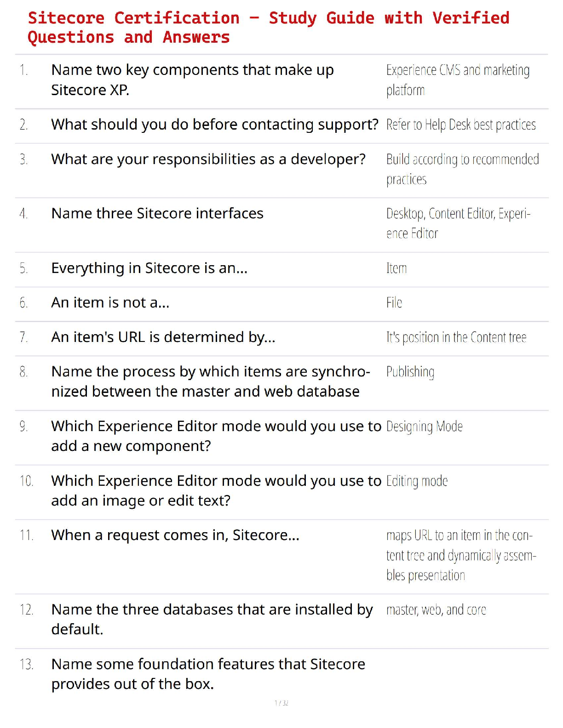Click 'An item's URL is determined by...' question
This screenshot has height=728, width=563.
[163, 337]
